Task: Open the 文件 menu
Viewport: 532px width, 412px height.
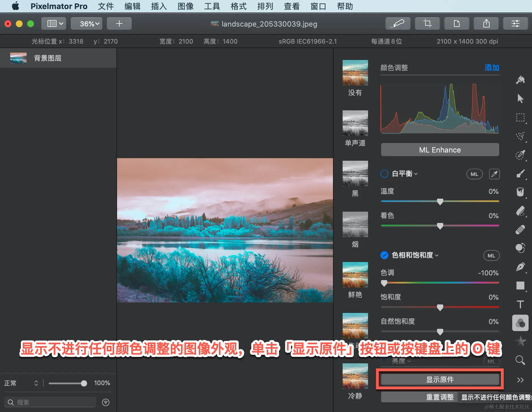Action: pyautogui.click(x=106, y=6)
